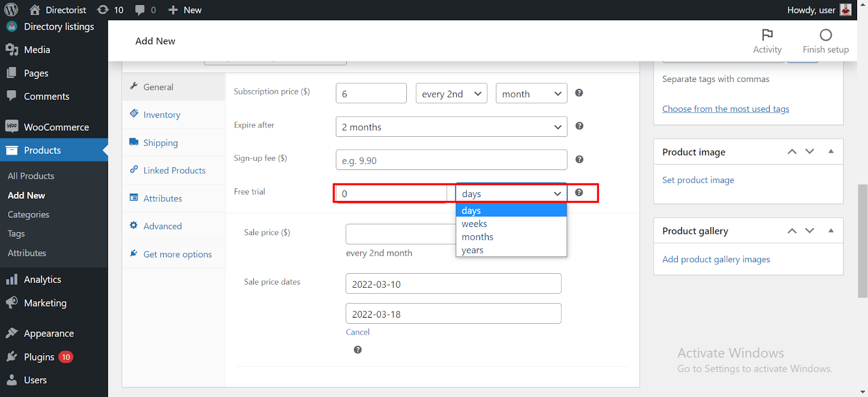This screenshot has width=868, height=397.
Task: Click the Sign-up fee input field
Action: (451, 160)
